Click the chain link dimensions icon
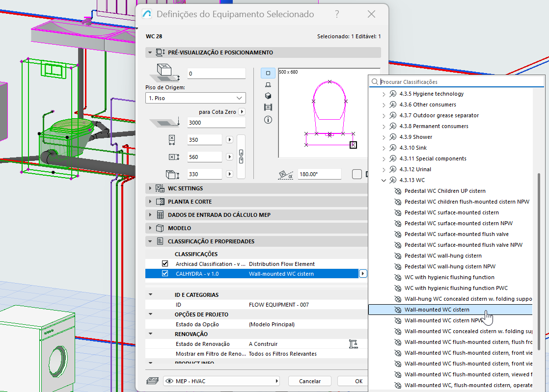The width and height of the screenshot is (549, 392). (241, 157)
